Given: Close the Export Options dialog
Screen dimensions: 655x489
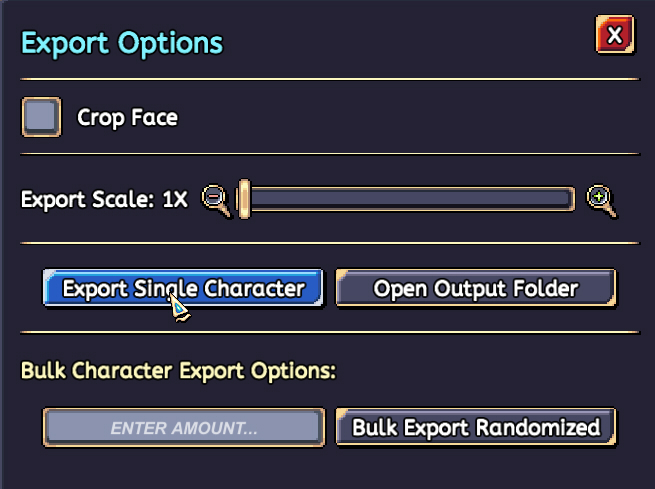Looking at the screenshot, I should tap(614, 37).
